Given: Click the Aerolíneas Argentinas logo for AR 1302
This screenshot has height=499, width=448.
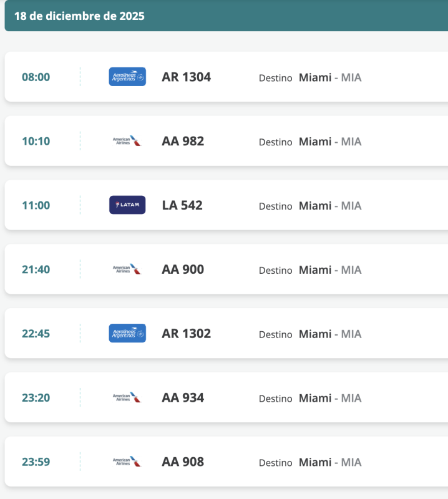Looking at the screenshot, I should [127, 333].
